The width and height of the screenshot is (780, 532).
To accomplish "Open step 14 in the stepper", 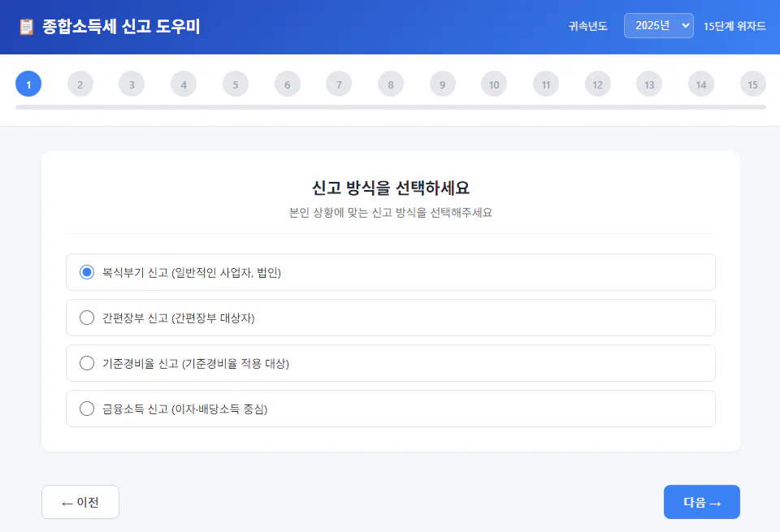I will pyautogui.click(x=701, y=84).
